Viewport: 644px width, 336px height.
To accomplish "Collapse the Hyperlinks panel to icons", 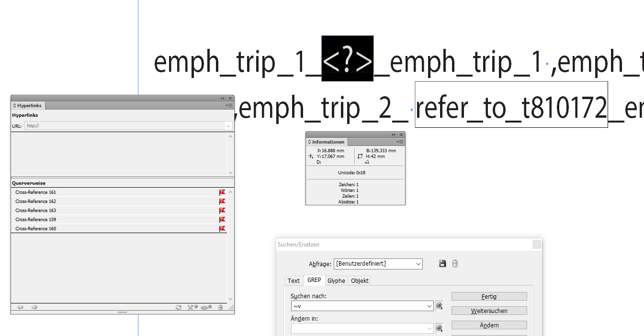I will (222, 98).
